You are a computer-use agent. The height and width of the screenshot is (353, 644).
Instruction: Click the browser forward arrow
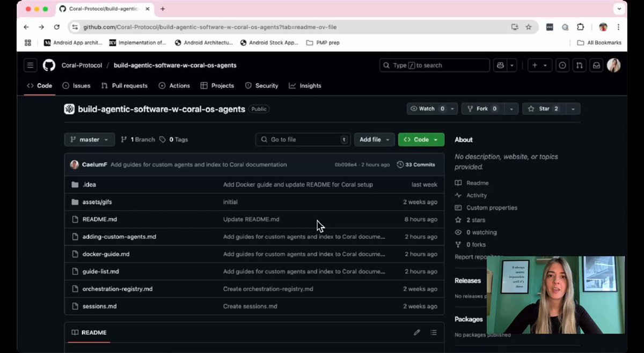point(41,27)
